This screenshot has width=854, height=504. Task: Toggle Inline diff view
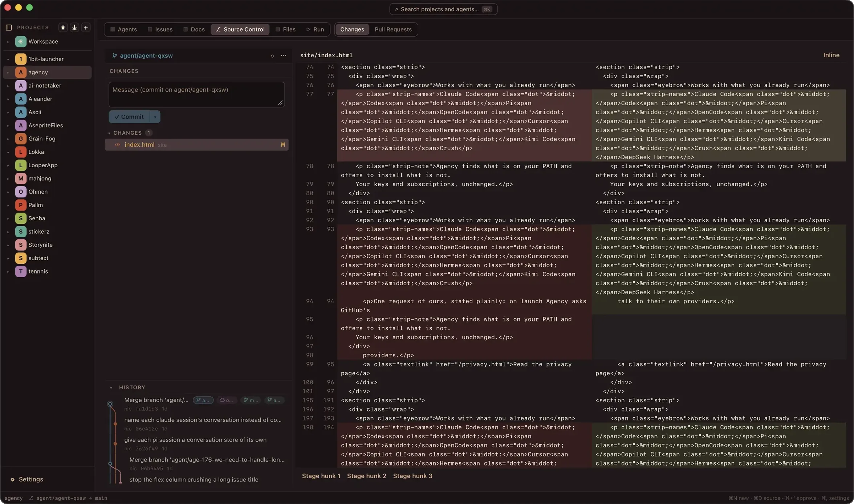(x=831, y=55)
